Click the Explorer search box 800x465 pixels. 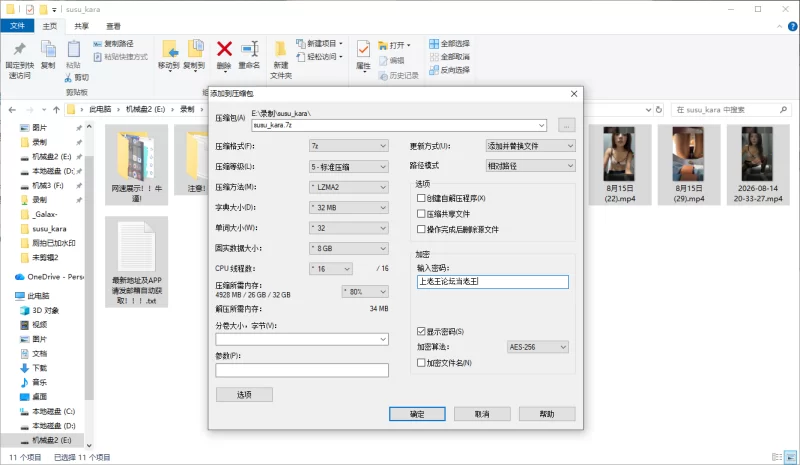click(x=731, y=109)
